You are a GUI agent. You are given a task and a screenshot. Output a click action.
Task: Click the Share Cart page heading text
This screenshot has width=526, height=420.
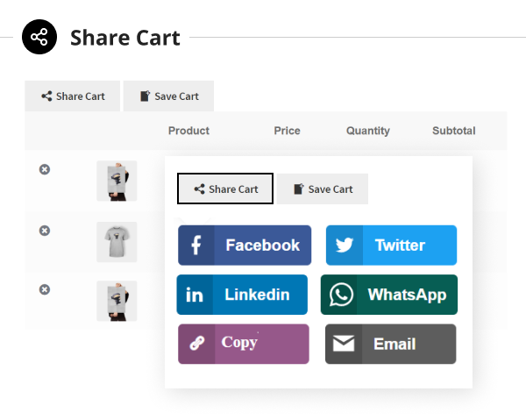coord(125,37)
